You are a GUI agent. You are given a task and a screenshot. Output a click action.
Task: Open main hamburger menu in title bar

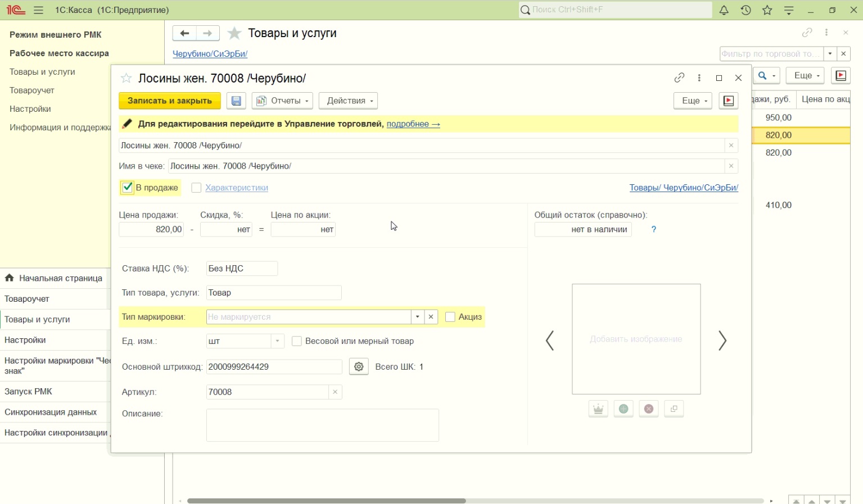(x=38, y=10)
